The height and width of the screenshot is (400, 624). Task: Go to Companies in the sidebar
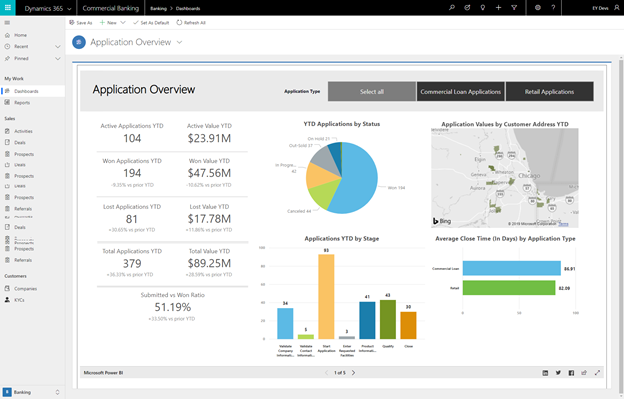tap(26, 287)
